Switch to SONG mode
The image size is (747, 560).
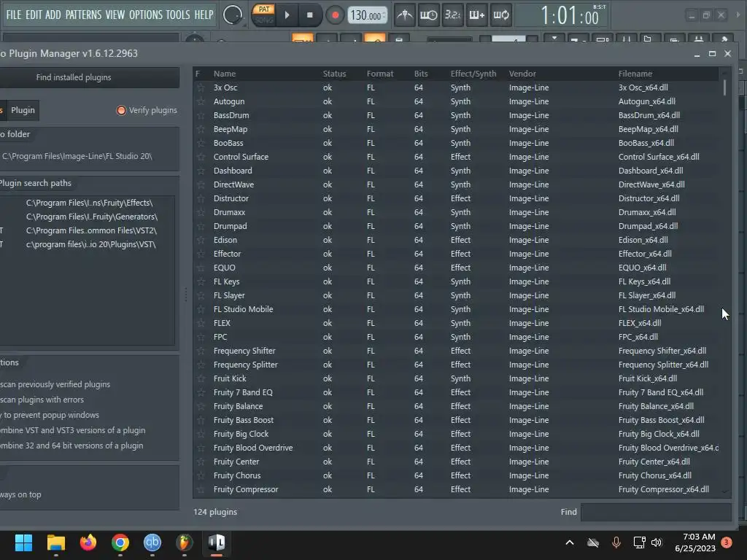(x=264, y=20)
